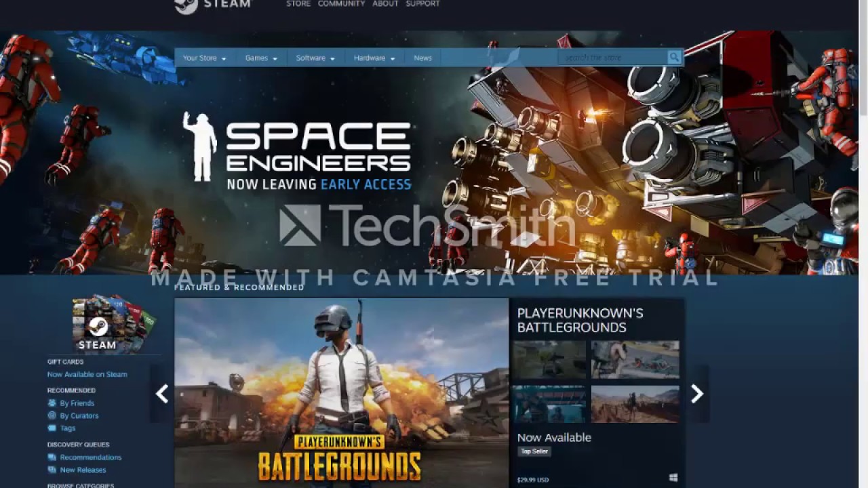Viewport: 868px width, 488px height.
Task: Click the $29.99 USD price
Action: click(x=533, y=479)
